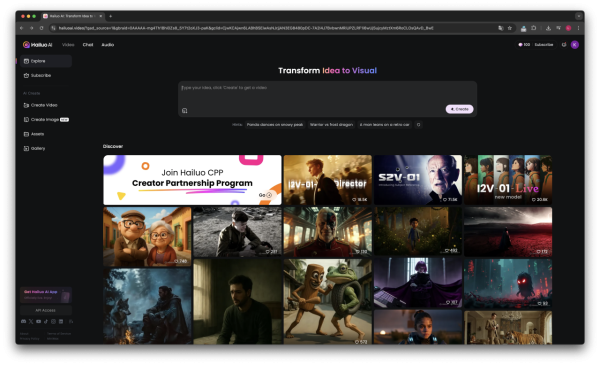Switch to the Video top tab
This screenshot has width=600, height=365.
coord(68,45)
